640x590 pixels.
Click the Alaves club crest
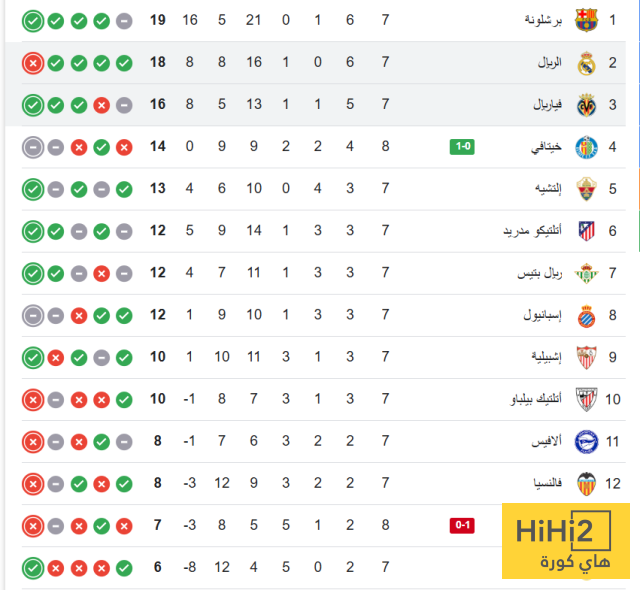point(586,442)
